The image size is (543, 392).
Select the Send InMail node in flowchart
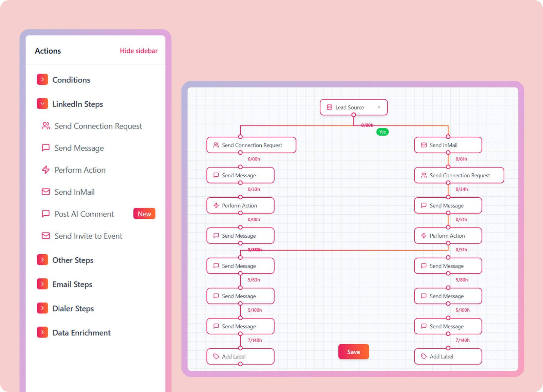[x=448, y=145]
